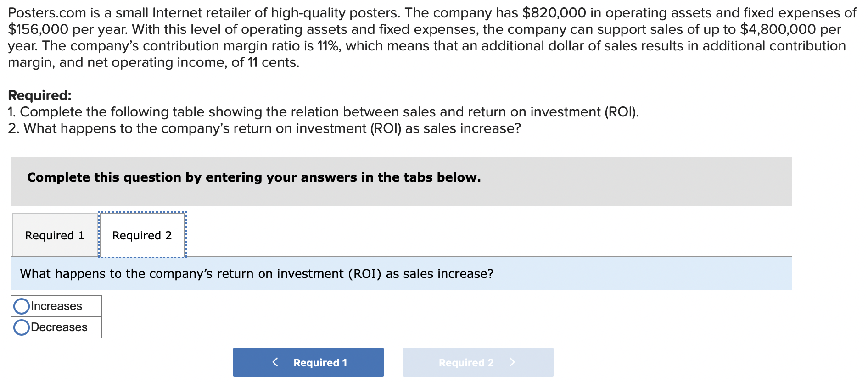Image resolution: width=868 pixels, height=382 pixels.
Task: Open the Required 2 tab
Action: point(141,235)
